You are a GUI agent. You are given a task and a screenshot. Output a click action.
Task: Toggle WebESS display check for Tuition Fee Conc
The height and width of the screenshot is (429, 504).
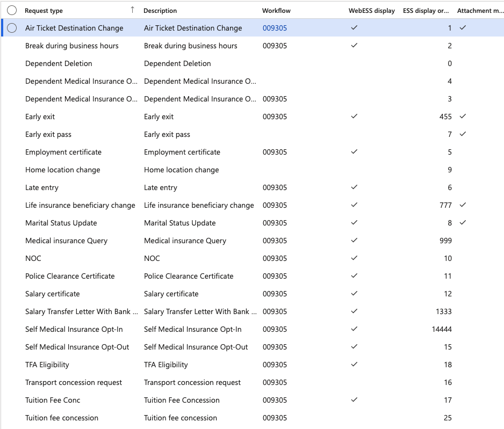[354, 400]
